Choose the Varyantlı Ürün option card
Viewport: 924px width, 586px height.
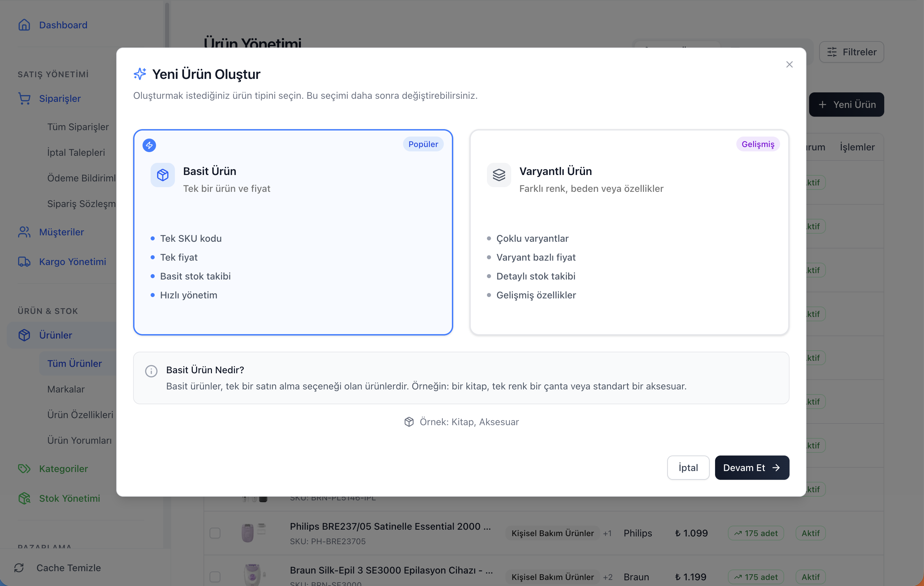(x=629, y=232)
